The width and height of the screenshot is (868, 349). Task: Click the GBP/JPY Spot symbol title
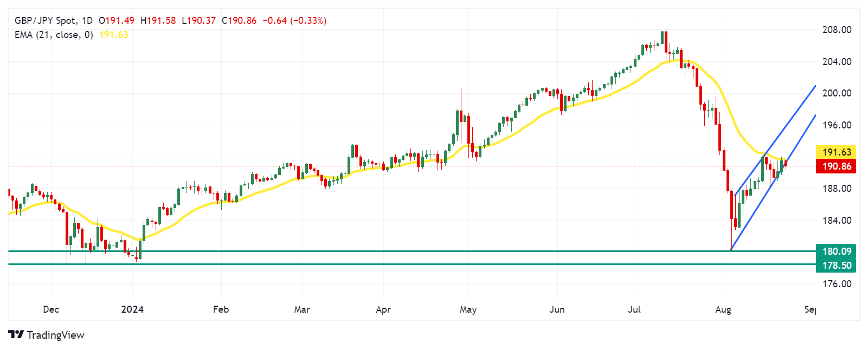pos(45,21)
